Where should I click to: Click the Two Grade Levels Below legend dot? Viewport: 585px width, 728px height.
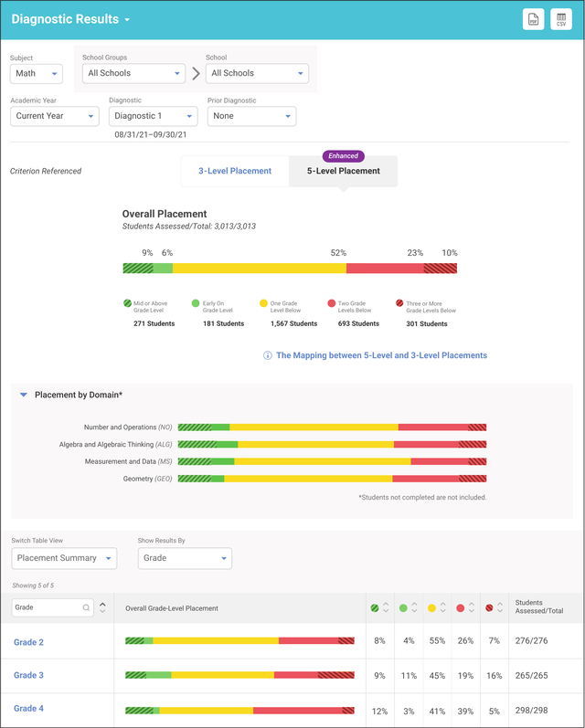(x=331, y=303)
